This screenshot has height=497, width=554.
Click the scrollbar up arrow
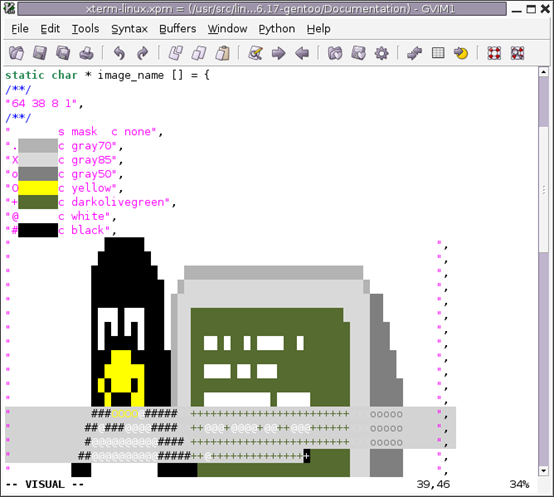tap(543, 72)
